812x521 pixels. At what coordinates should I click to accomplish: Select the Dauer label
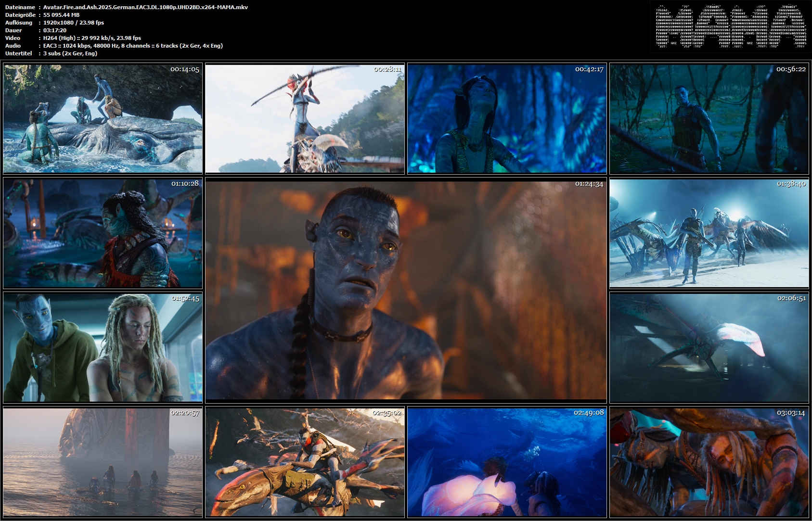tap(13, 30)
